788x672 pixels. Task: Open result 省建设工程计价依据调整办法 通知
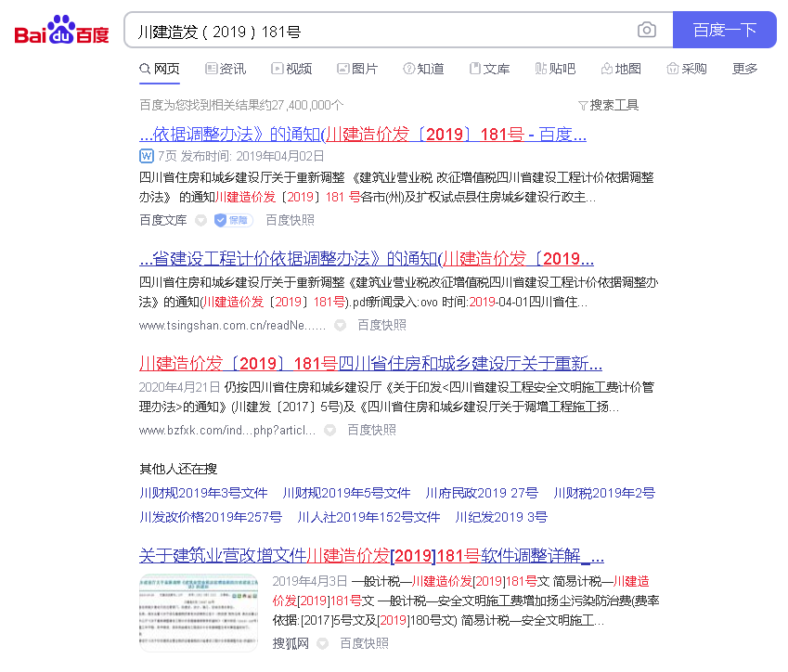tap(367, 258)
